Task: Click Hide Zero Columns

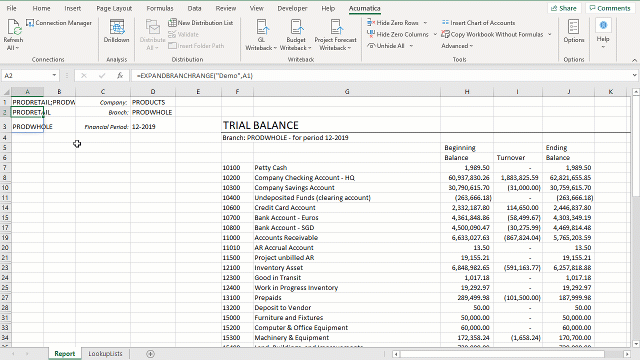Action: point(398,34)
